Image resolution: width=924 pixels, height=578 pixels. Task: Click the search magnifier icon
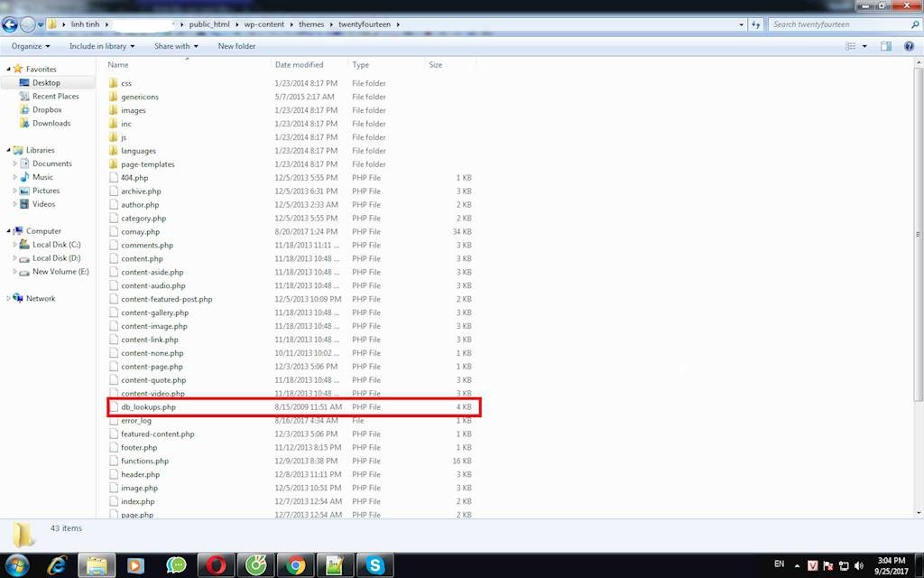[x=915, y=24]
